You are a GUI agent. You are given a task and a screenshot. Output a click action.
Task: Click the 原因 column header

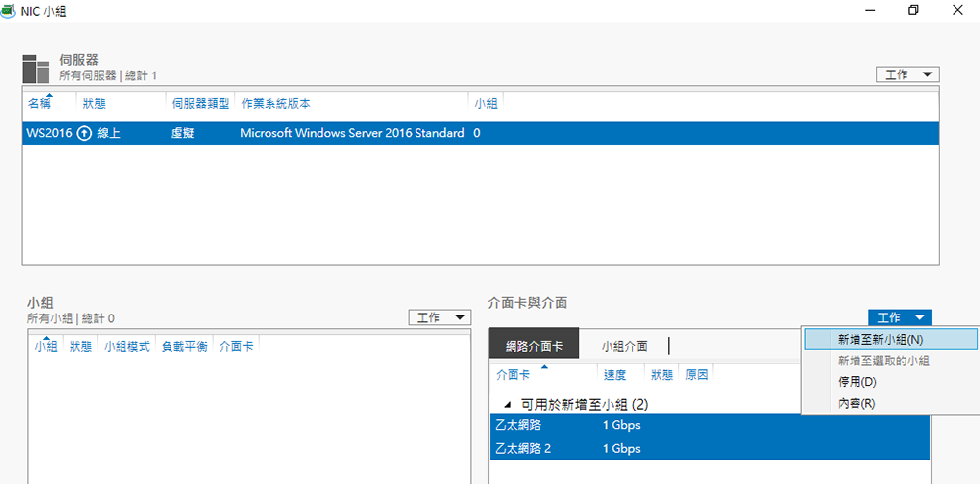point(696,374)
